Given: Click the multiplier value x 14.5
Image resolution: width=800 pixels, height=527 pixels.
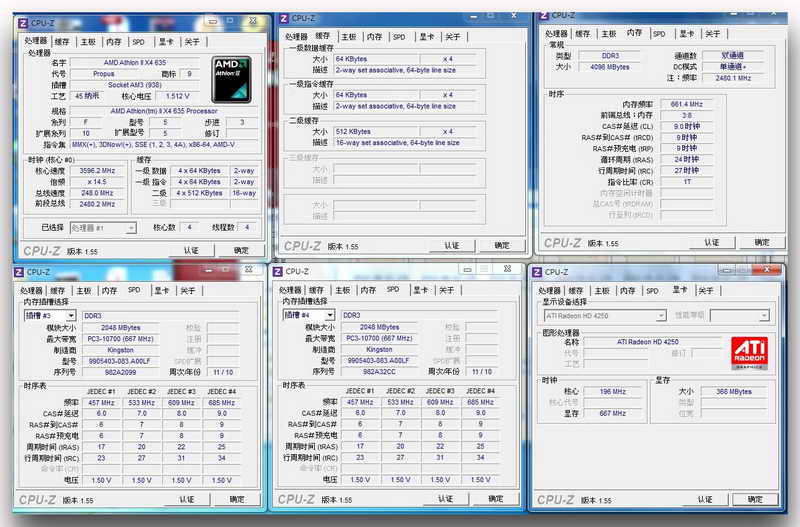Looking at the screenshot, I should pyautogui.click(x=97, y=182).
